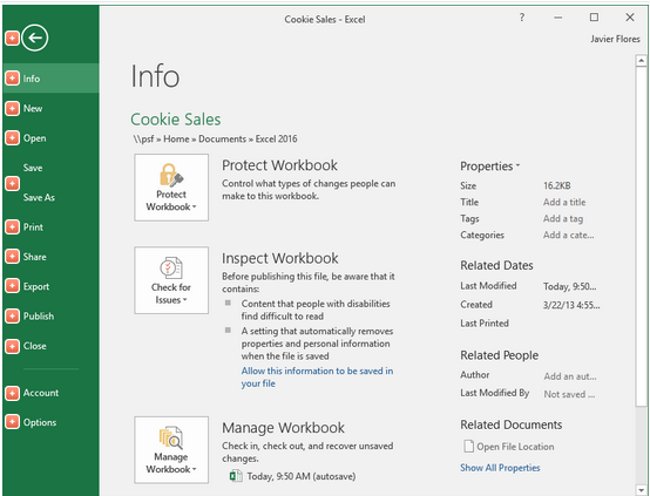Choose Save As in the sidebar

coord(39,198)
